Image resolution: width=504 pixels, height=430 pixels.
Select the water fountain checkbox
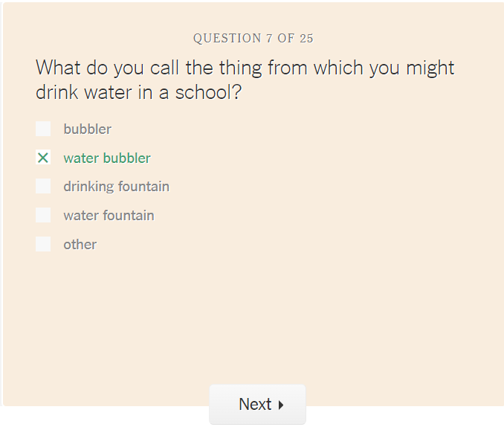tap(43, 216)
